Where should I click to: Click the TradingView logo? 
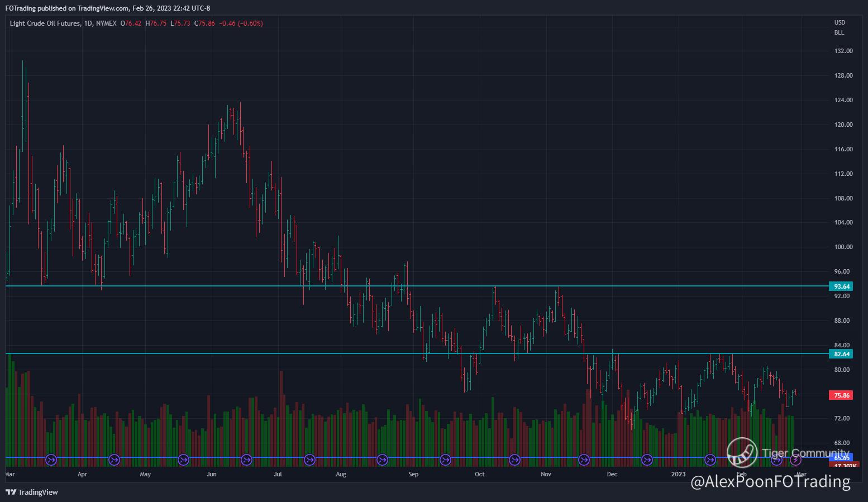[x=32, y=492]
